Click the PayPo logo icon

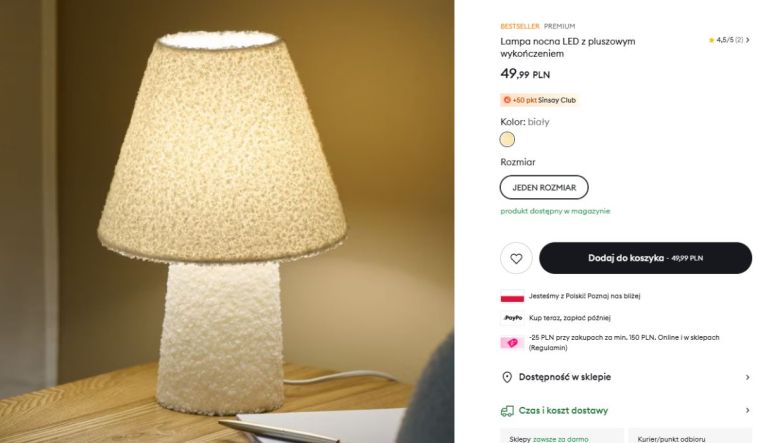click(x=513, y=318)
